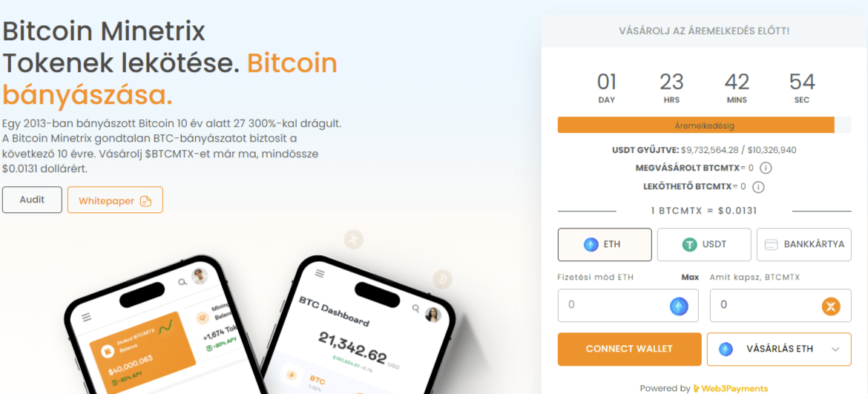Open the Audit button
Image resolution: width=868 pixels, height=394 pixels.
pyautogui.click(x=32, y=200)
